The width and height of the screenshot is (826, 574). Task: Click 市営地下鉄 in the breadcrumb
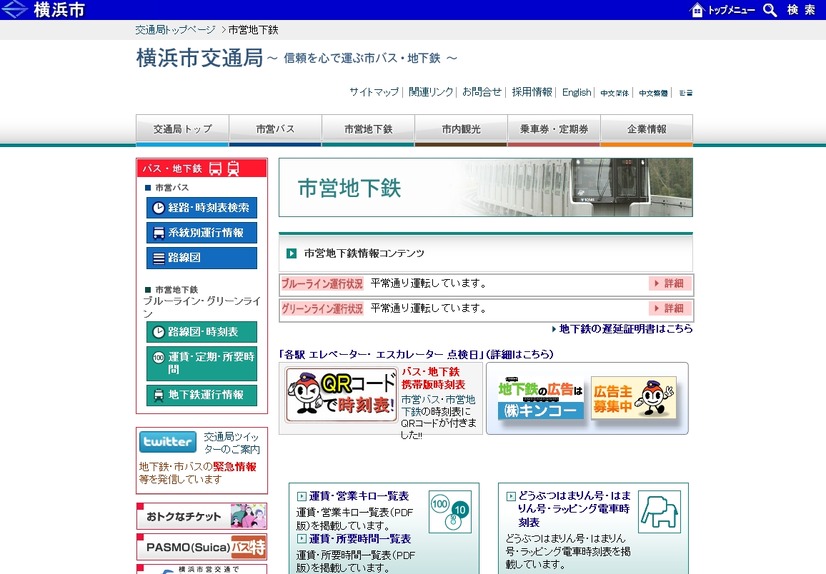tap(253, 30)
